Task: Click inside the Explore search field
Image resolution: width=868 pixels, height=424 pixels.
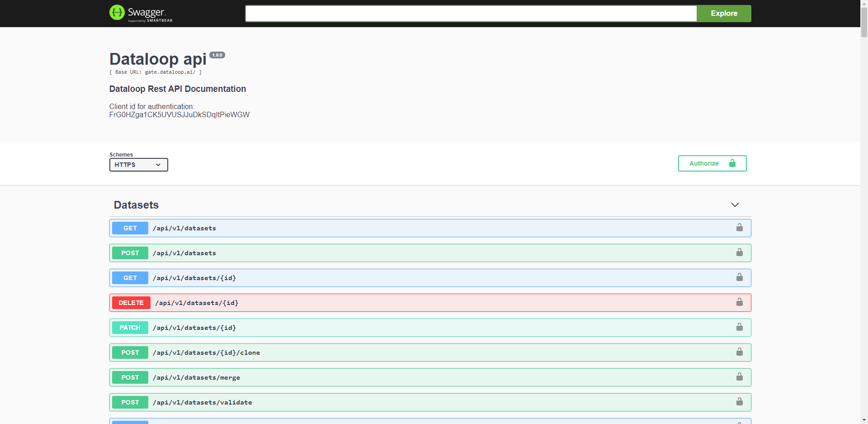Action: point(470,13)
